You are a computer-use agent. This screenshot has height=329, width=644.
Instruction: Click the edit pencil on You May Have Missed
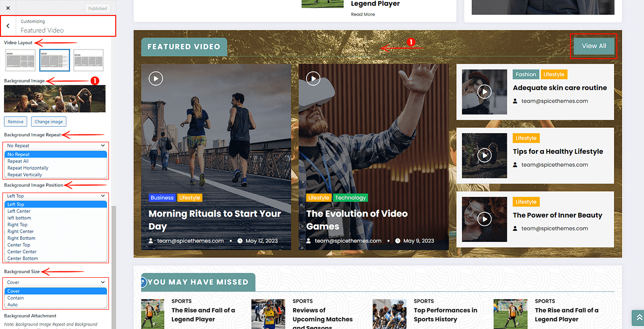coord(142,282)
